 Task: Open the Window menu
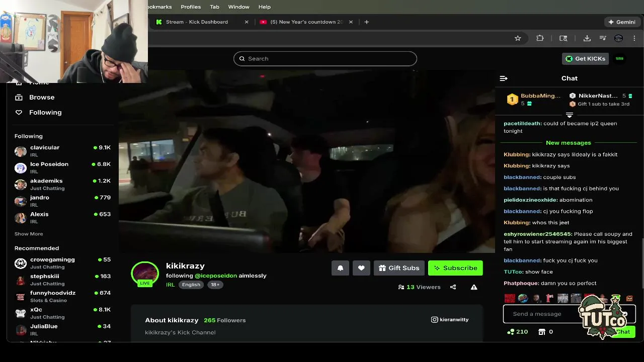click(x=238, y=7)
